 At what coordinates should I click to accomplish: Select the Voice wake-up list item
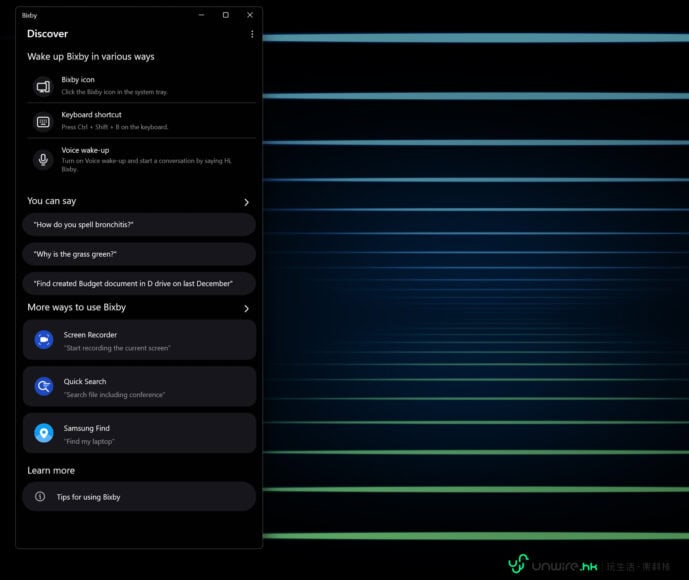(139, 159)
